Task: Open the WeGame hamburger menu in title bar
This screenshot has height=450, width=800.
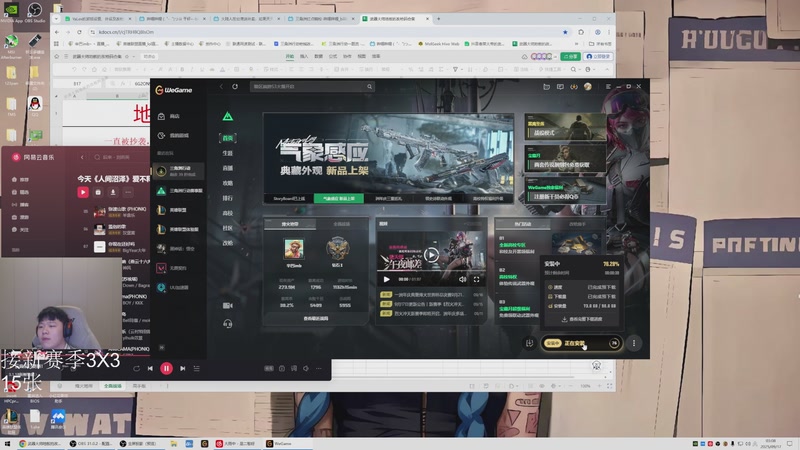Action: tap(608, 87)
